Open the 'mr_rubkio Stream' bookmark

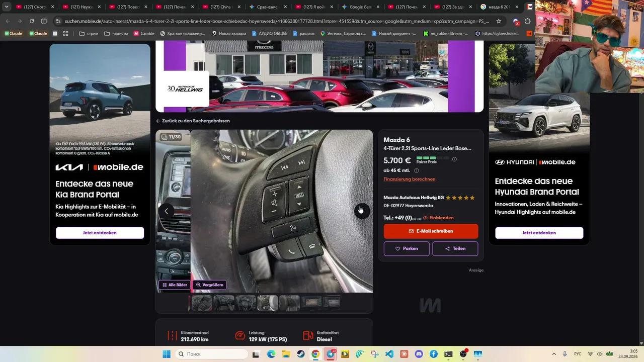[x=446, y=34]
